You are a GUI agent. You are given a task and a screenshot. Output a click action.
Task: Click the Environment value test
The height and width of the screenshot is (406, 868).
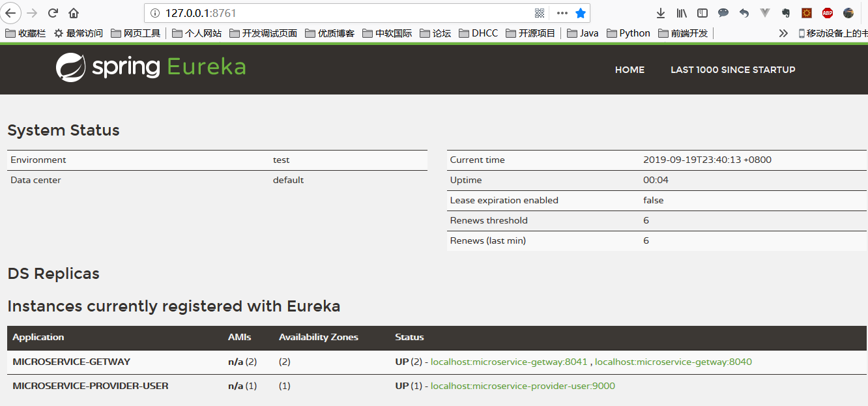click(x=282, y=160)
